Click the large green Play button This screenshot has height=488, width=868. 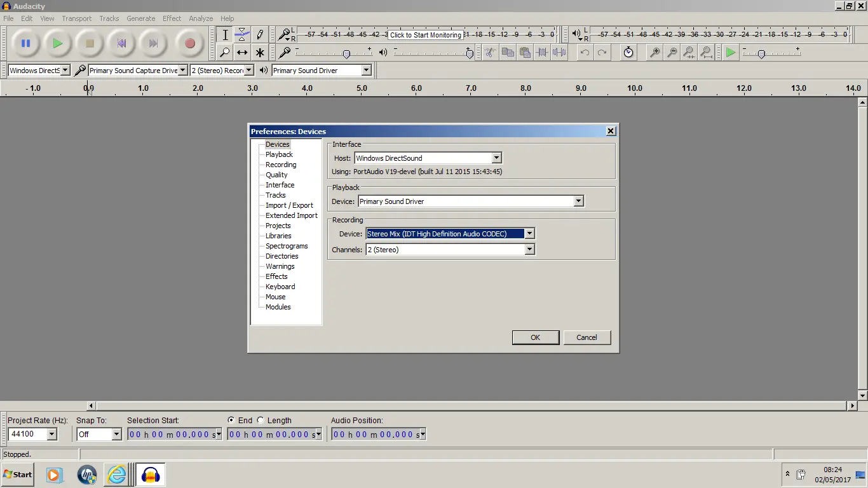click(58, 43)
